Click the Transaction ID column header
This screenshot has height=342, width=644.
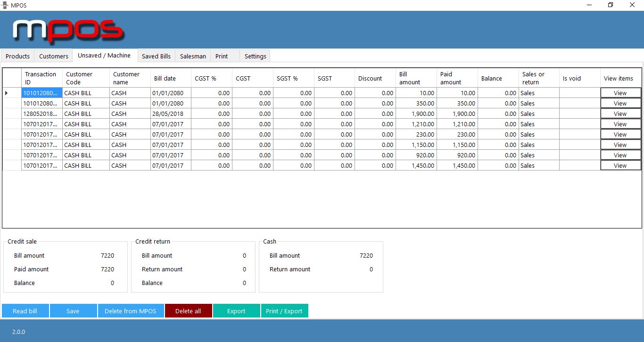(41, 78)
